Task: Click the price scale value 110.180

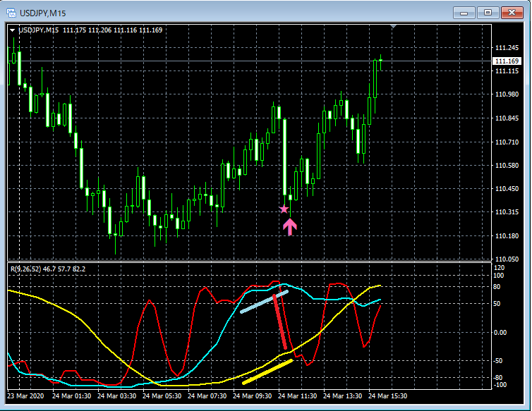Action: pyautogui.click(x=507, y=236)
